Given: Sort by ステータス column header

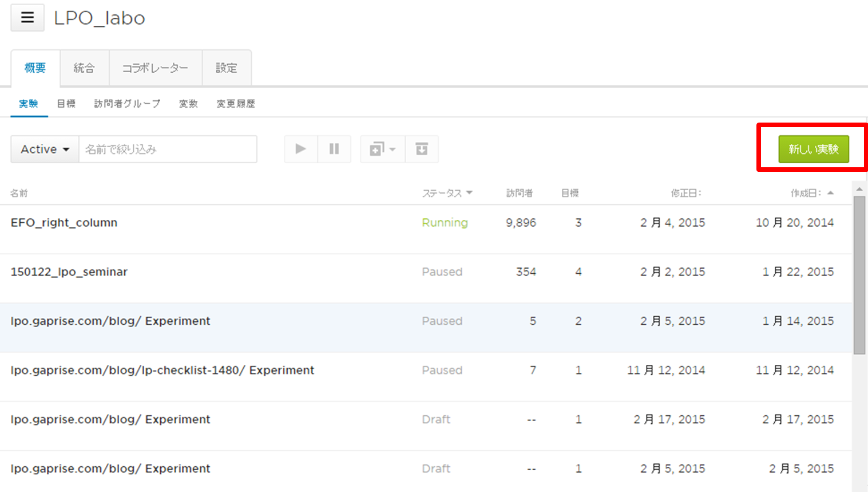Looking at the screenshot, I should tap(447, 193).
